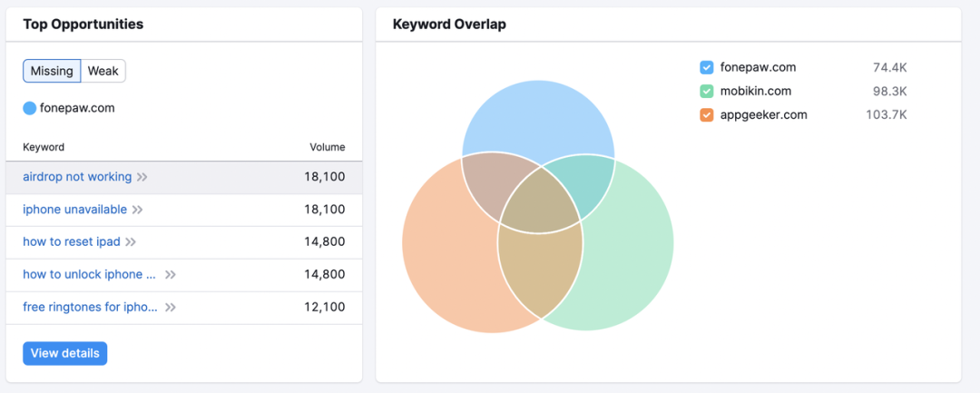This screenshot has width=980, height=393.
Task: Click double-chevron icon beside iphone unavailable
Action: pos(138,210)
